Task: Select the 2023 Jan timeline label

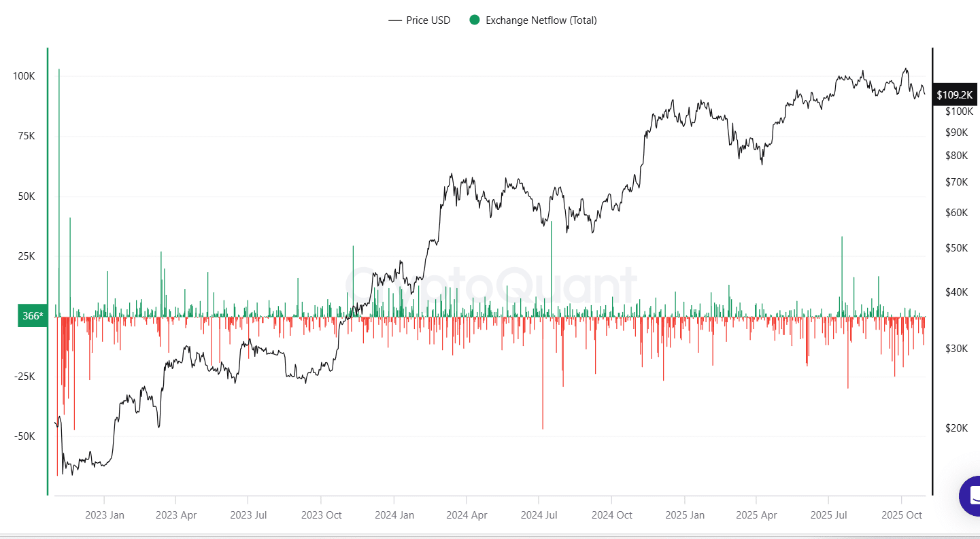Action: (105, 515)
